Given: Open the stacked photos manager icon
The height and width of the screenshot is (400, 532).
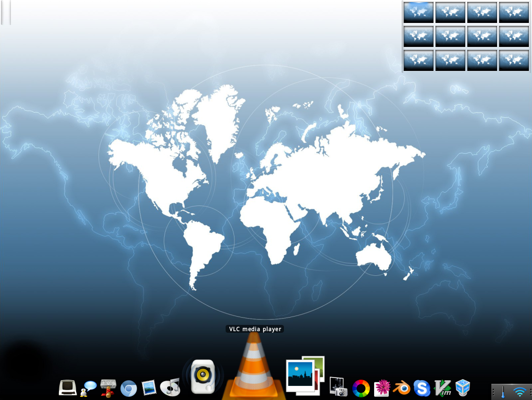Looking at the screenshot, I should pos(305,375).
